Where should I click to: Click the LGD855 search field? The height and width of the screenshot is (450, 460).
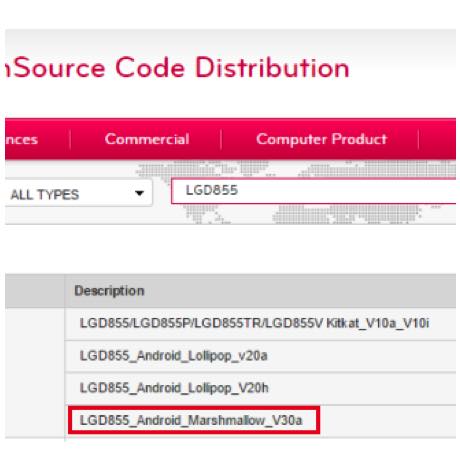313,191
